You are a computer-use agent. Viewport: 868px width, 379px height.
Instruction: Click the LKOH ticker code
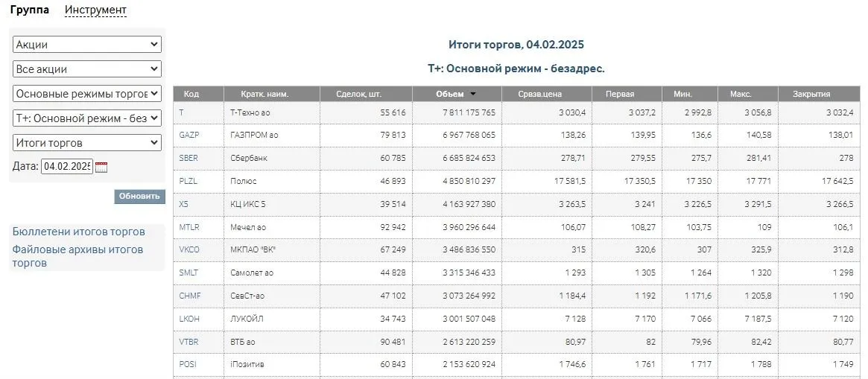pyautogui.click(x=189, y=319)
